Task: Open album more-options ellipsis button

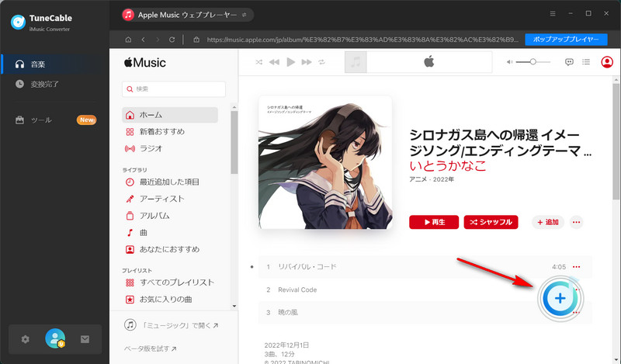Action: click(x=576, y=222)
